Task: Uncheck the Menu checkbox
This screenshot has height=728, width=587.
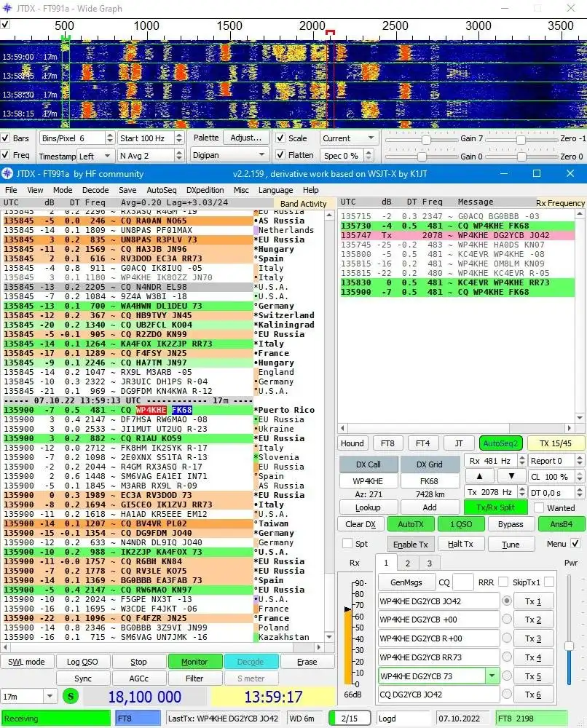Action: 575,543
